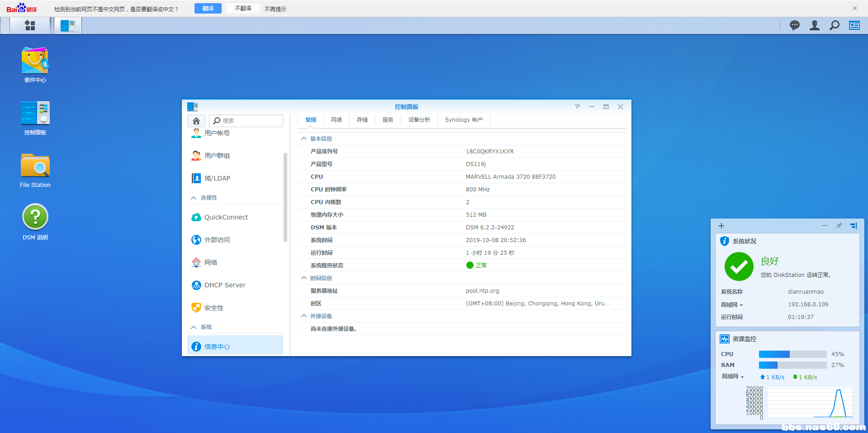Switch to the Storage (存储) tab
868x433 pixels.
(362, 120)
